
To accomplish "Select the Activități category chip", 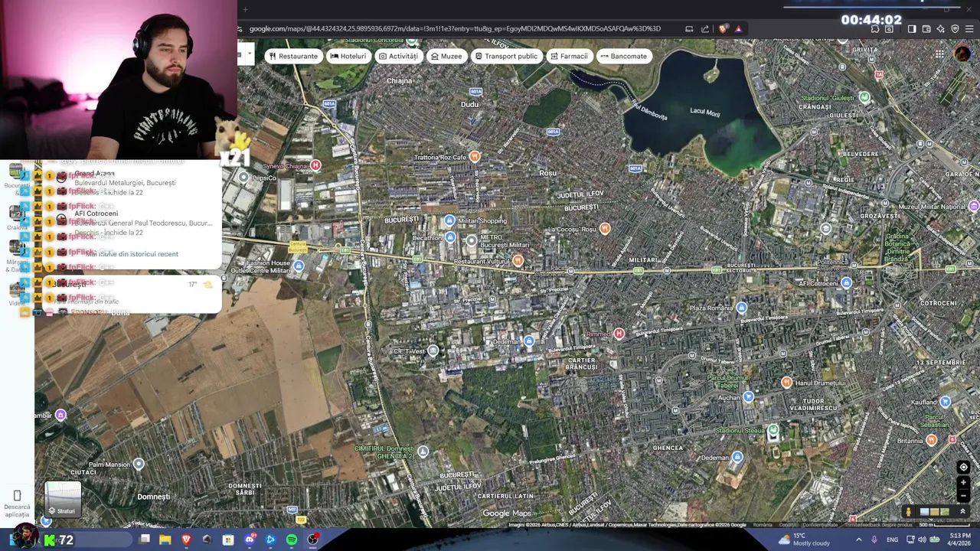I will (398, 56).
